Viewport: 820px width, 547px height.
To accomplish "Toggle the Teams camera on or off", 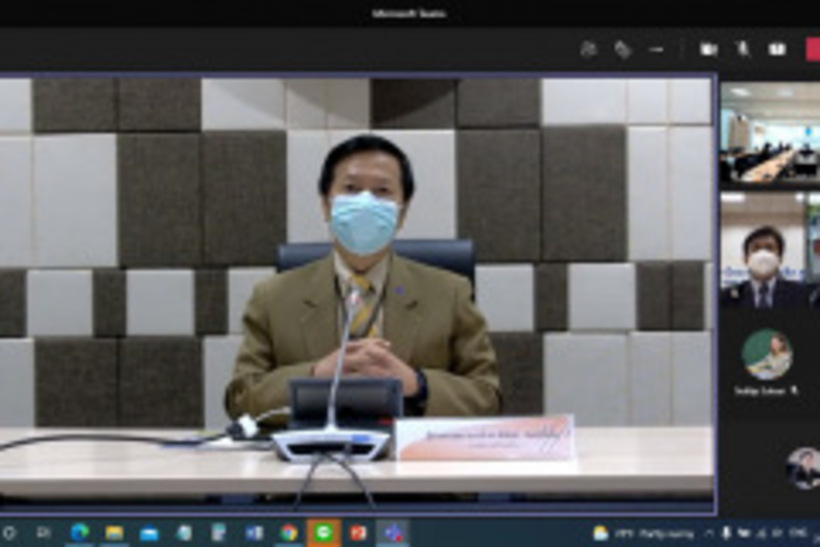I will 708,49.
